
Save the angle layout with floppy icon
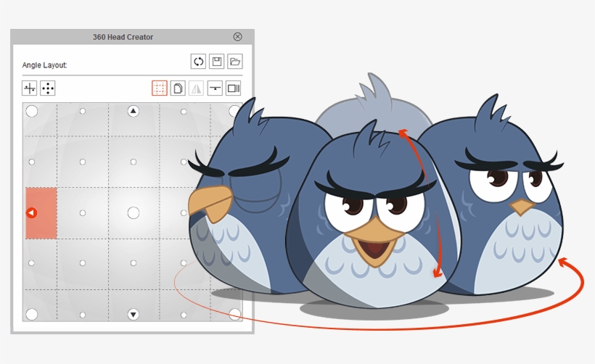[217, 62]
